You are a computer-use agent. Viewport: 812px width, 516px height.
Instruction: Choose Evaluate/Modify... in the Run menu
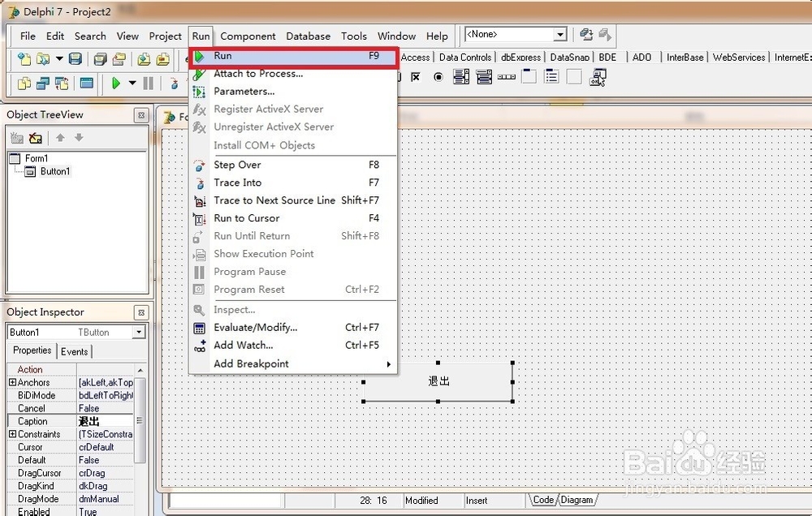294,327
